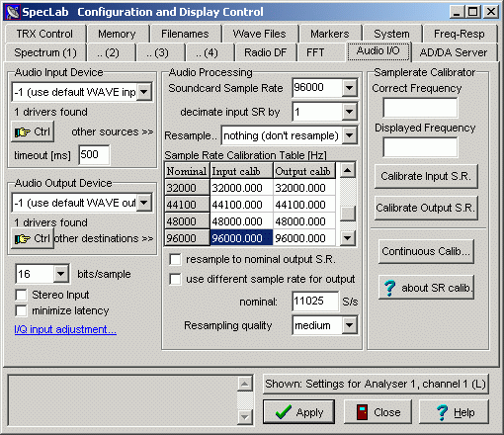Open the Memory tab
Image resolution: width=504 pixels, height=435 pixels.
(117, 34)
